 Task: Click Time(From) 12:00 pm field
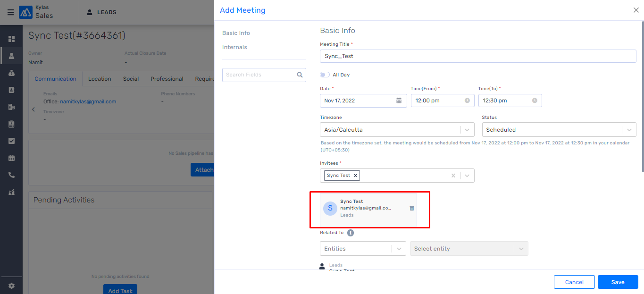pos(443,101)
